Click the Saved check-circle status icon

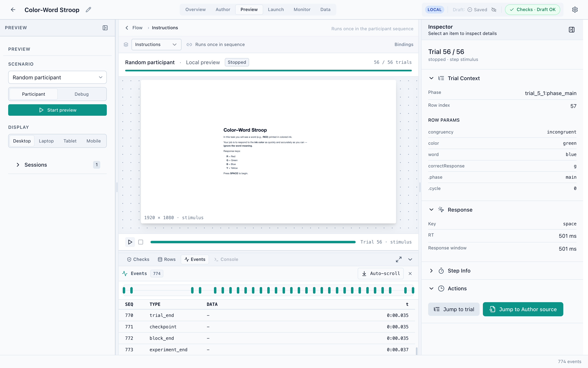[x=470, y=9]
